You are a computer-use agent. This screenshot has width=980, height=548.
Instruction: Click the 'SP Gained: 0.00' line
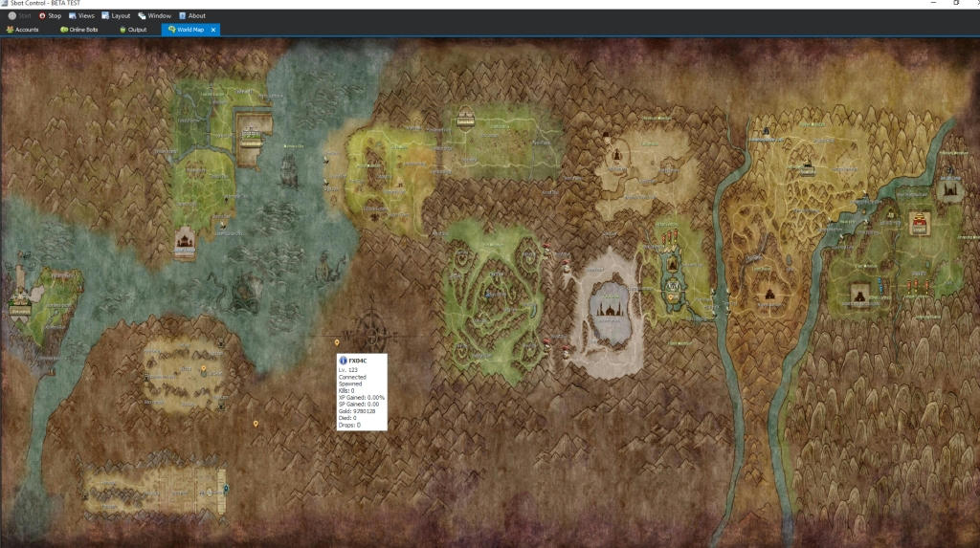tap(359, 405)
